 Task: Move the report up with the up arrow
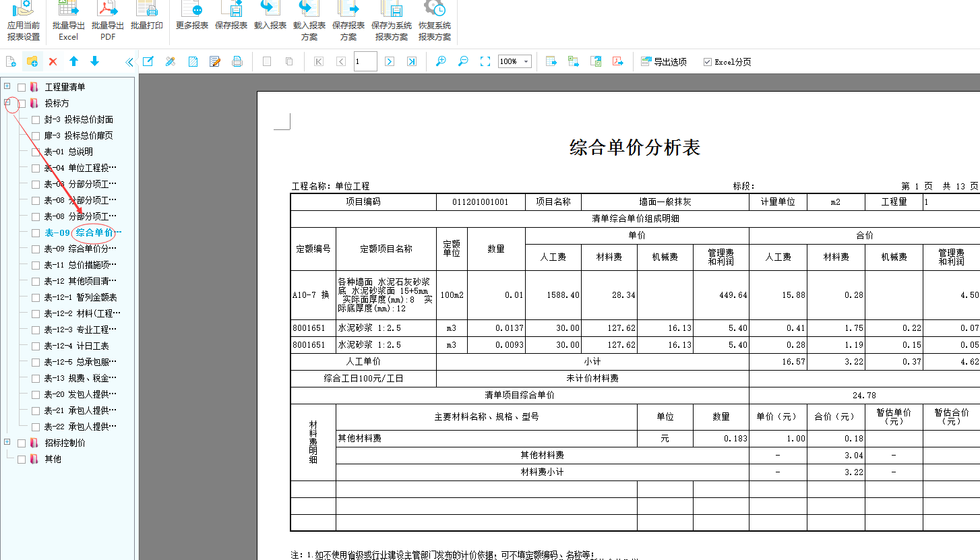(73, 61)
